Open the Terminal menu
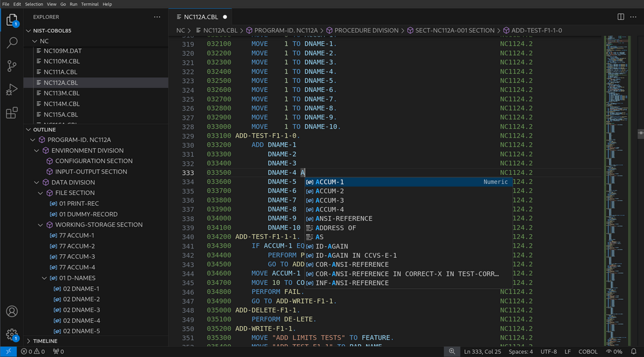The image size is (644, 357). [90, 4]
